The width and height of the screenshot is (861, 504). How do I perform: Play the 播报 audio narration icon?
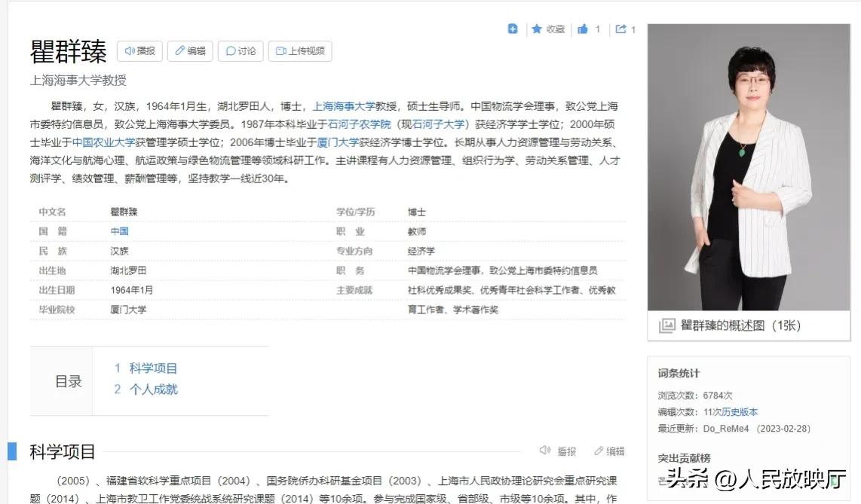click(x=129, y=50)
